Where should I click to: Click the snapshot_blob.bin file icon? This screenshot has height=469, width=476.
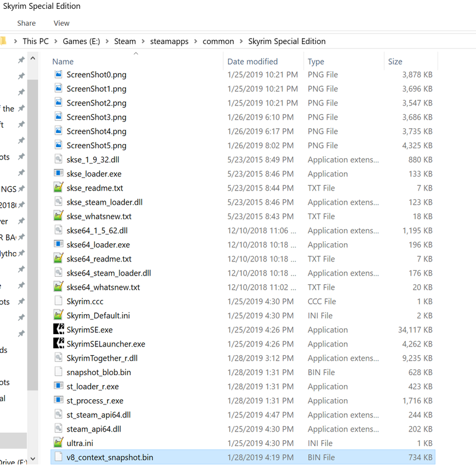pyautogui.click(x=58, y=372)
